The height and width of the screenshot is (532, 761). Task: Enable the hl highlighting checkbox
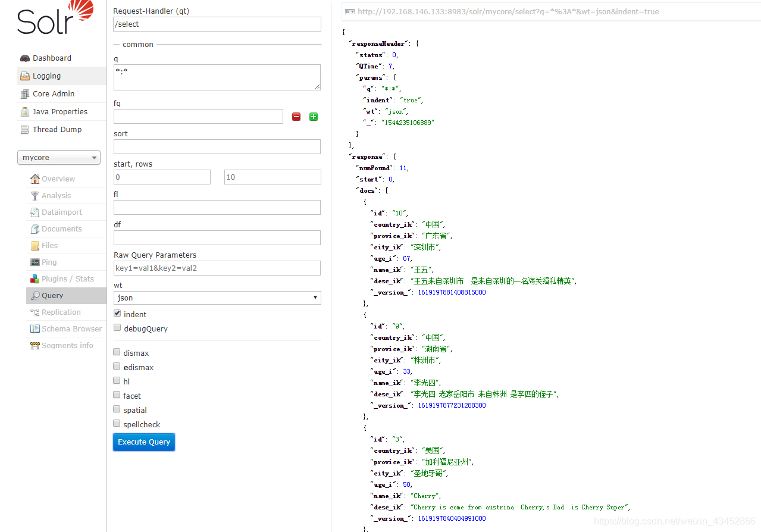tap(117, 381)
